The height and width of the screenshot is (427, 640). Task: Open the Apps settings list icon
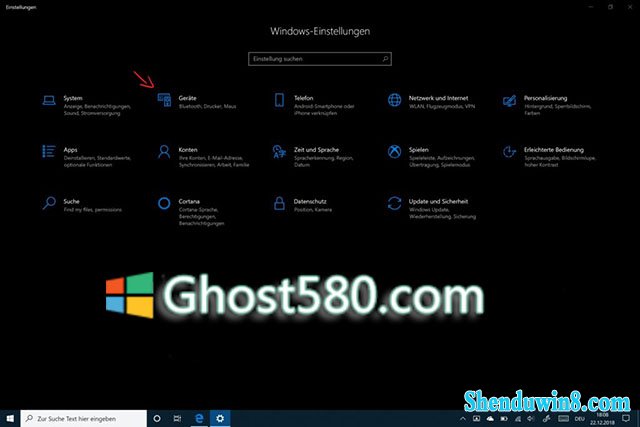pos(49,151)
